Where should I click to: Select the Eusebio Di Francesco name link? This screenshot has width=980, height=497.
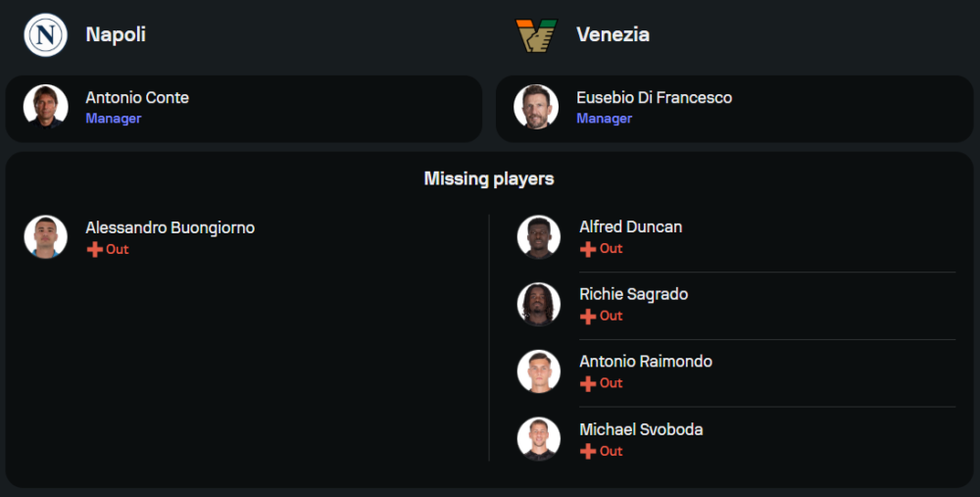coord(654,98)
